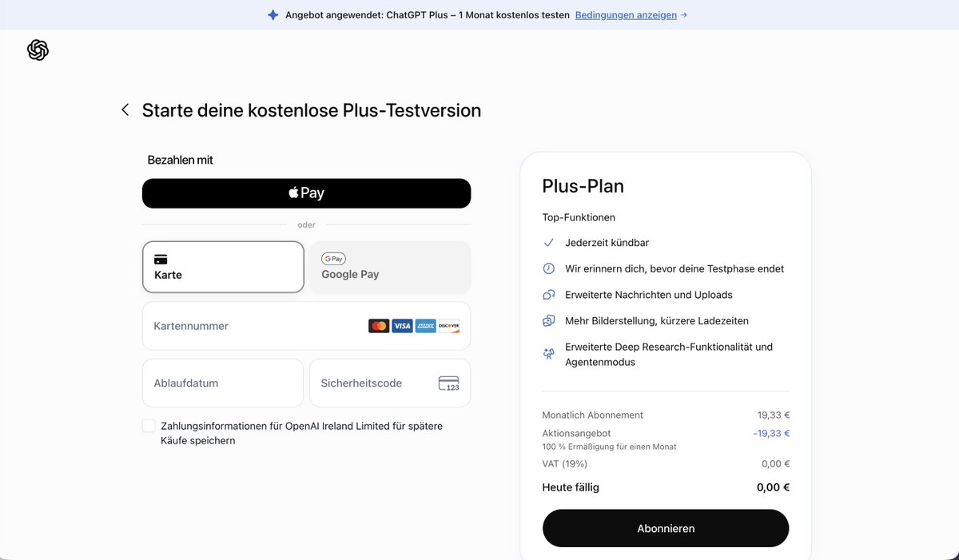Image resolution: width=959 pixels, height=560 pixels.
Task: Click the CVC card icon showing 123
Action: click(x=449, y=383)
